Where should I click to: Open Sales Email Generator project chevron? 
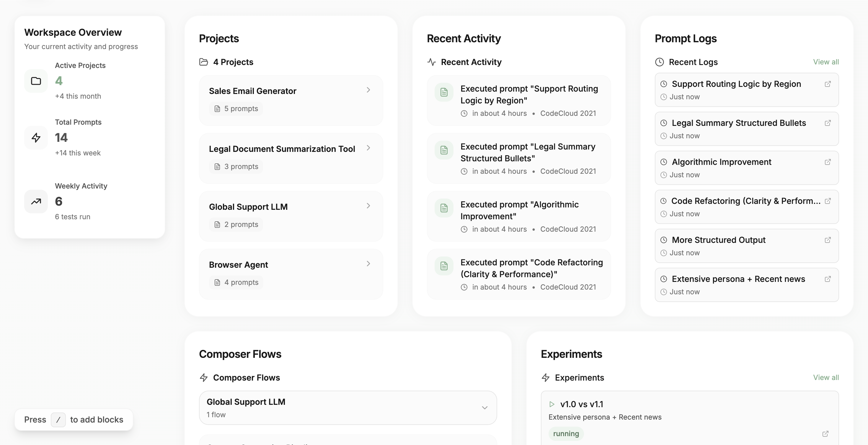[368, 90]
